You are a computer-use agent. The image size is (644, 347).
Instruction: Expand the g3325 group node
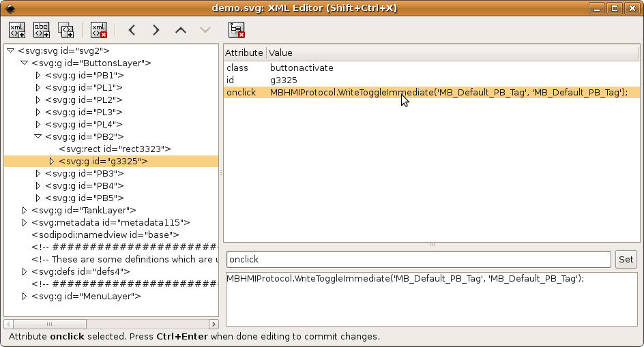[51, 162]
